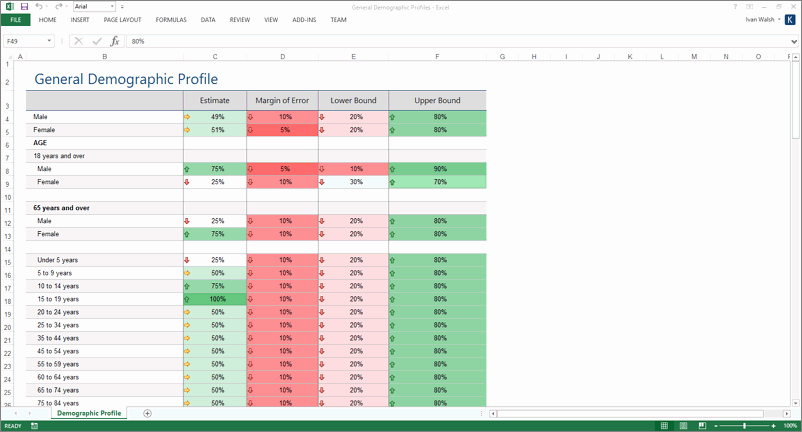The image size is (802, 432).
Task: Click the zoom out minus button
Action: [x=716, y=425]
